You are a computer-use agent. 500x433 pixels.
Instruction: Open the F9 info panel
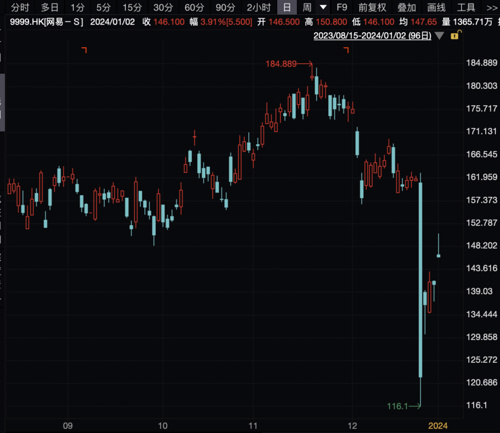(x=342, y=7)
